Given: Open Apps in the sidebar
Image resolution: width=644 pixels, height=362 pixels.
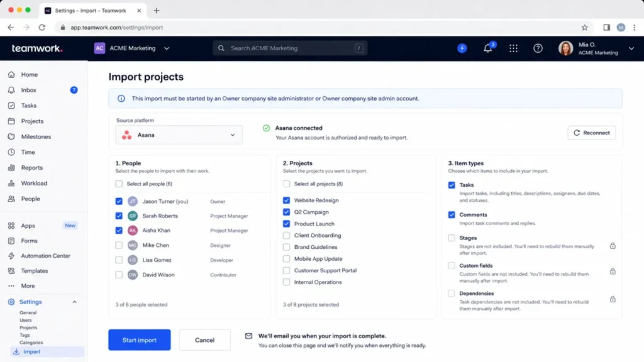Looking at the screenshot, I should coord(28,226).
